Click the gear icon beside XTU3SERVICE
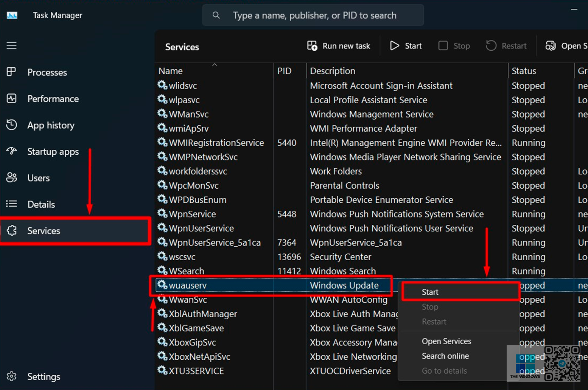The height and width of the screenshot is (390, 588). click(x=162, y=370)
